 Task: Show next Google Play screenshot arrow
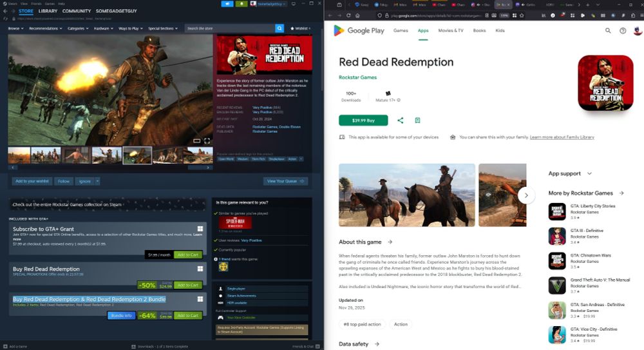pos(526,195)
